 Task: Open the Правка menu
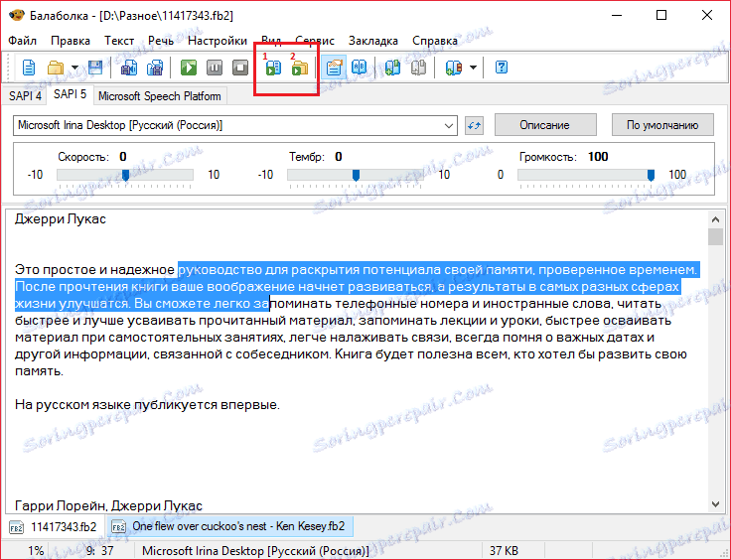71,41
